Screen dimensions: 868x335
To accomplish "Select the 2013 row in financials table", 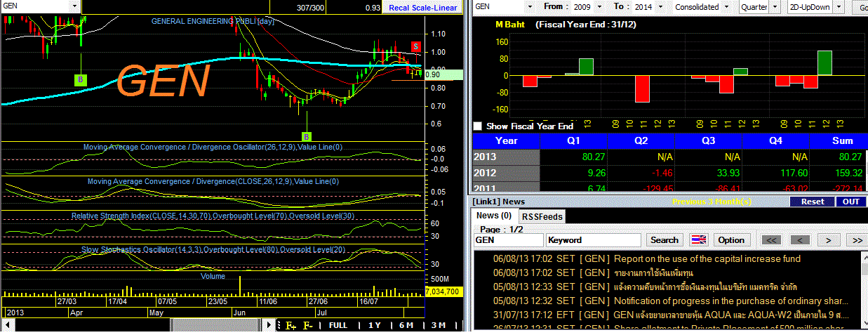I will pos(669,157).
